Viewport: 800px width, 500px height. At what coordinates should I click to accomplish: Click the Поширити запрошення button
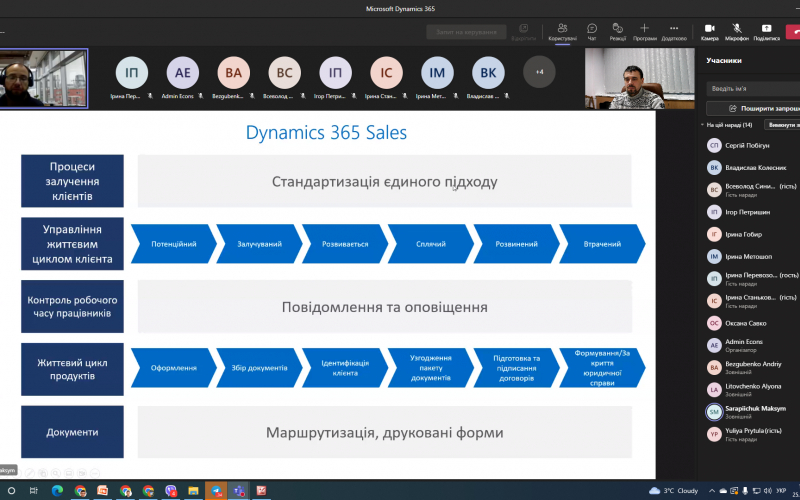[753, 108]
